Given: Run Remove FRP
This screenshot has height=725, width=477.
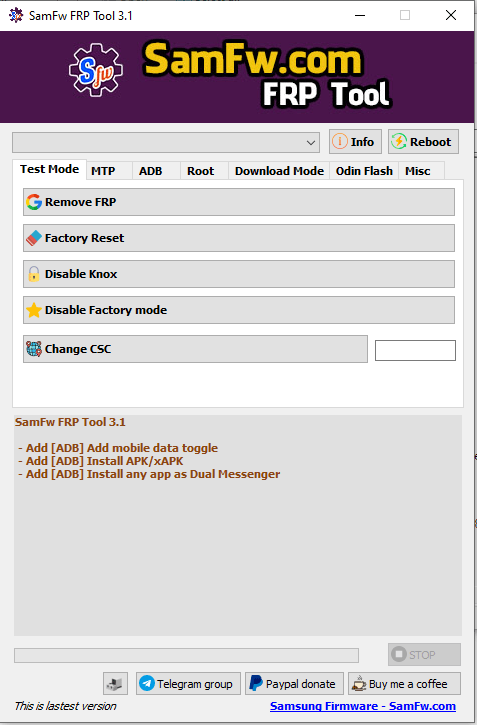Looking at the screenshot, I should click(x=239, y=202).
